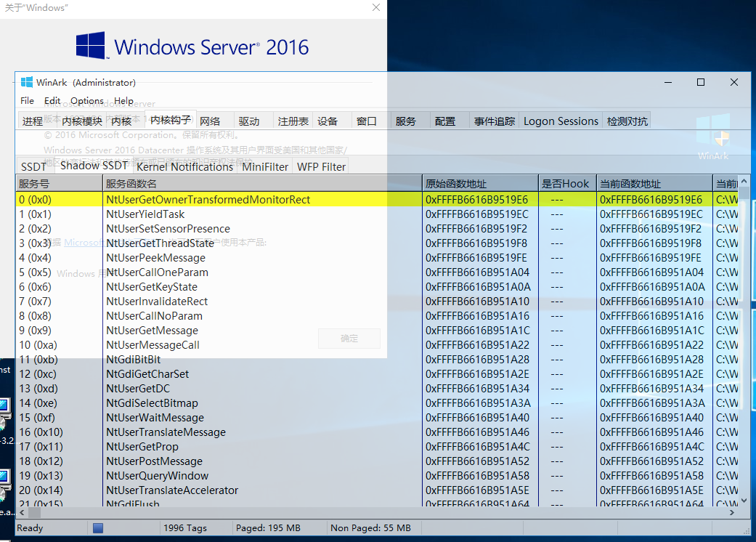Sort by the 原始函数地址 column header
The height and width of the screenshot is (542, 756).
[480, 184]
